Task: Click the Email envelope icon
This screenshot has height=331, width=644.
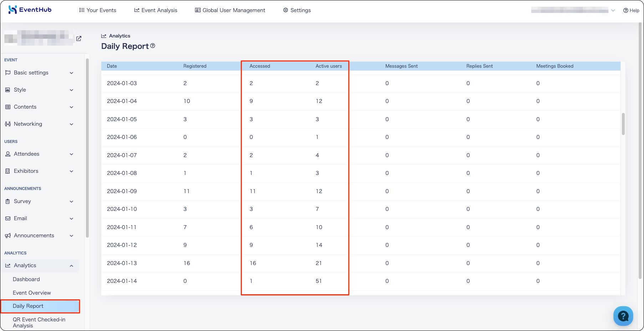Action: point(8,218)
